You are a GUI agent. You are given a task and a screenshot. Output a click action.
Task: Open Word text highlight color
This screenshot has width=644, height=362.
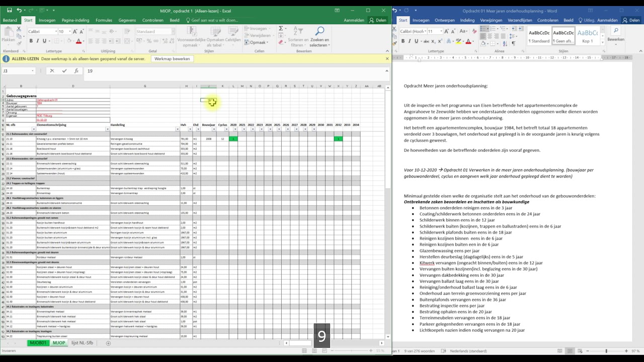pyautogui.click(x=458, y=41)
